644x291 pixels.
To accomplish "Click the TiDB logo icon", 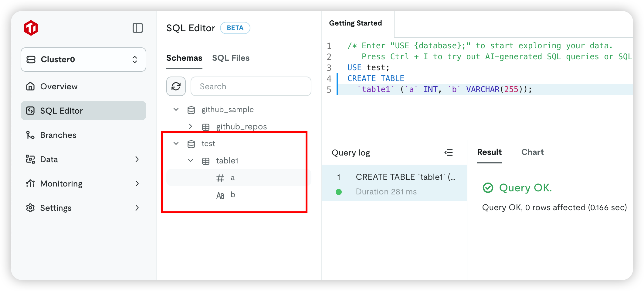I will click(31, 28).
